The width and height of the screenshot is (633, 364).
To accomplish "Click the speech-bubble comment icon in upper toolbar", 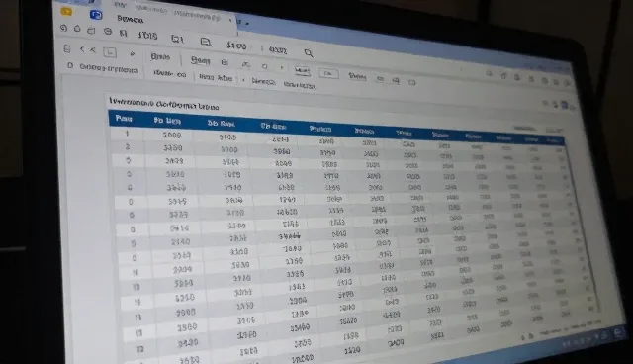I will 206,42.
